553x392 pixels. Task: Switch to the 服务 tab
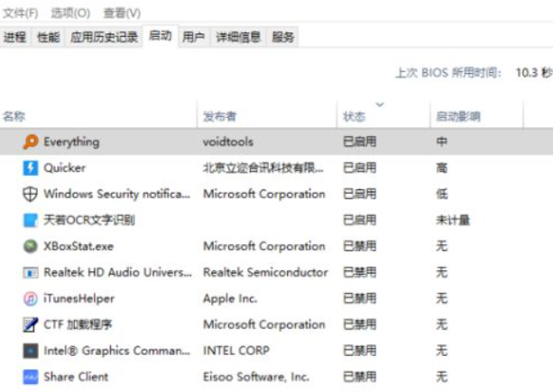point(283,37)
